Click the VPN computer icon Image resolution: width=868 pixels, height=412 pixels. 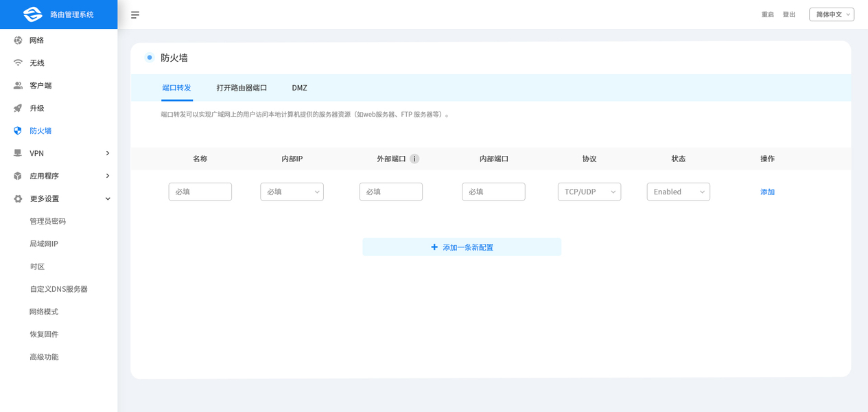click(x=18, y=153)
